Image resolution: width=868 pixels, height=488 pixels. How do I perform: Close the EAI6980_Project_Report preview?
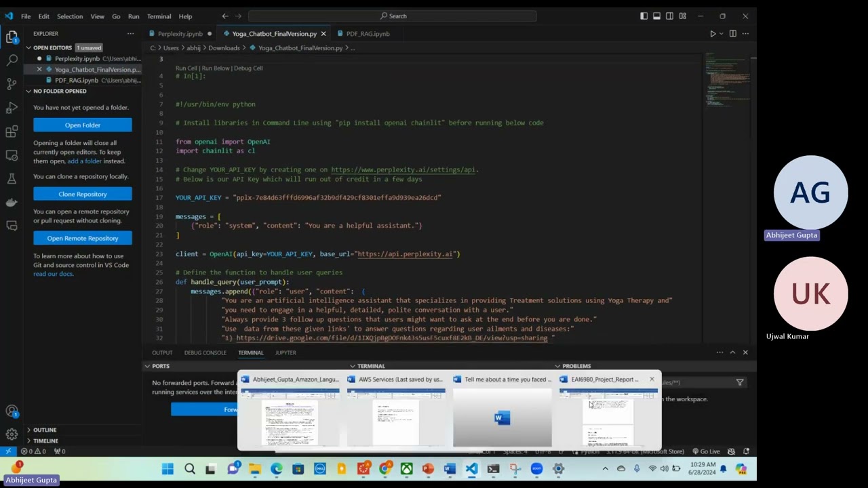652,379
